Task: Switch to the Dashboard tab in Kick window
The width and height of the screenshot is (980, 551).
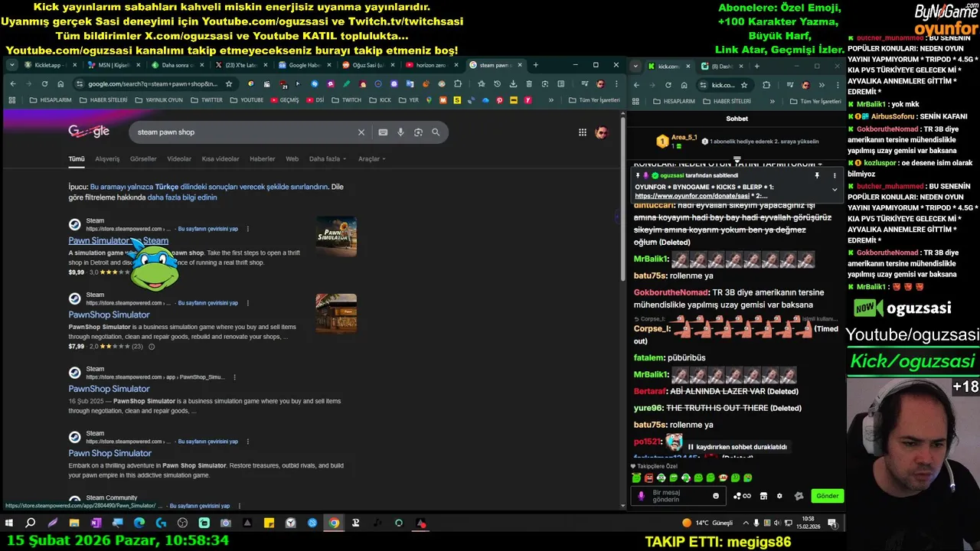Action: 724,66
